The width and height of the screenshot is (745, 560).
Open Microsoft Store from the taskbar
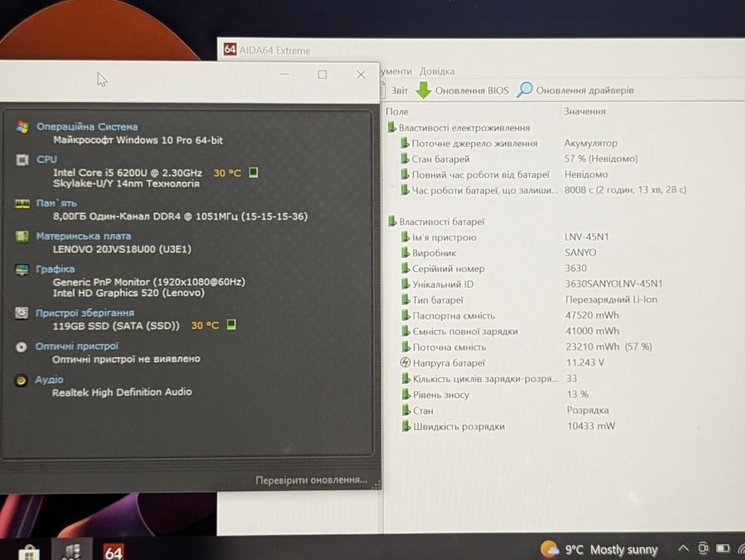coord(29,553)
